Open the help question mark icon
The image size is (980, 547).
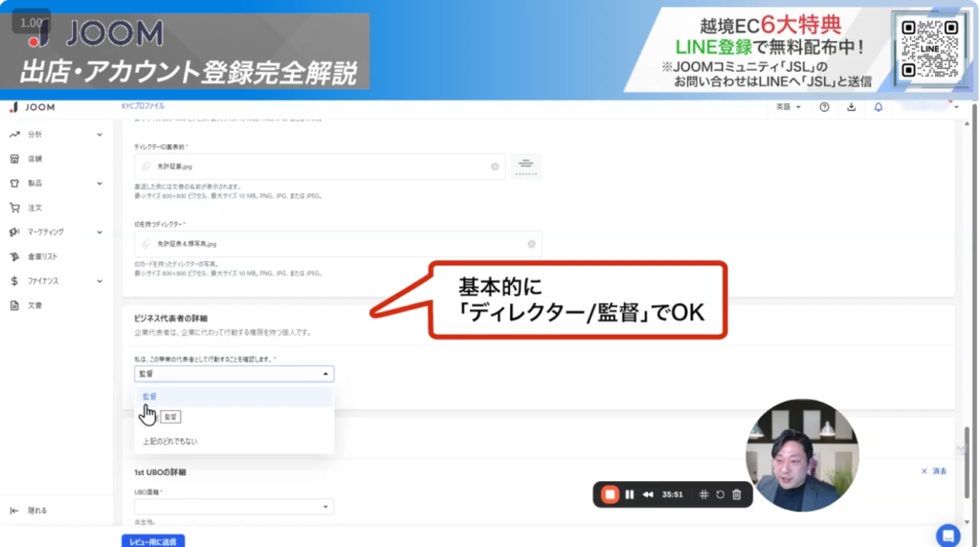[x=824, y=107]
